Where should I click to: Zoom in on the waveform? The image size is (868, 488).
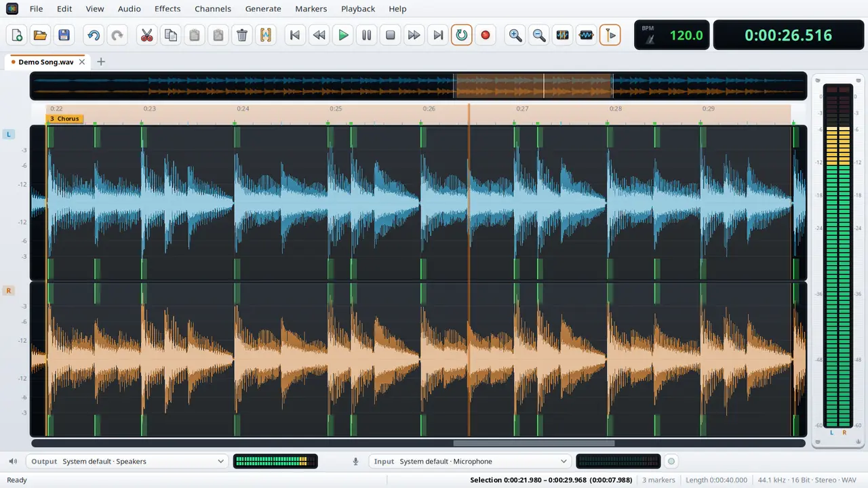(515, 35)
